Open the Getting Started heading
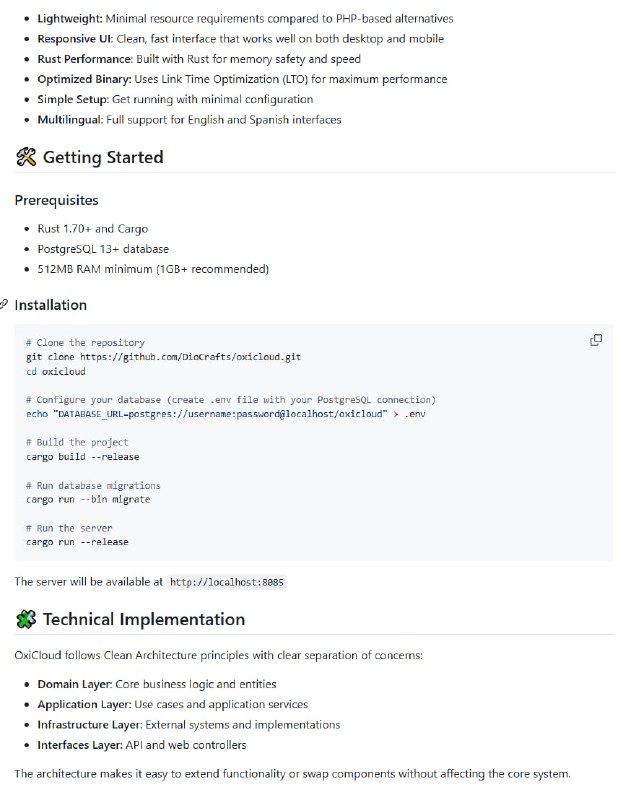This screenshot has width=623, height=800. 102,157
